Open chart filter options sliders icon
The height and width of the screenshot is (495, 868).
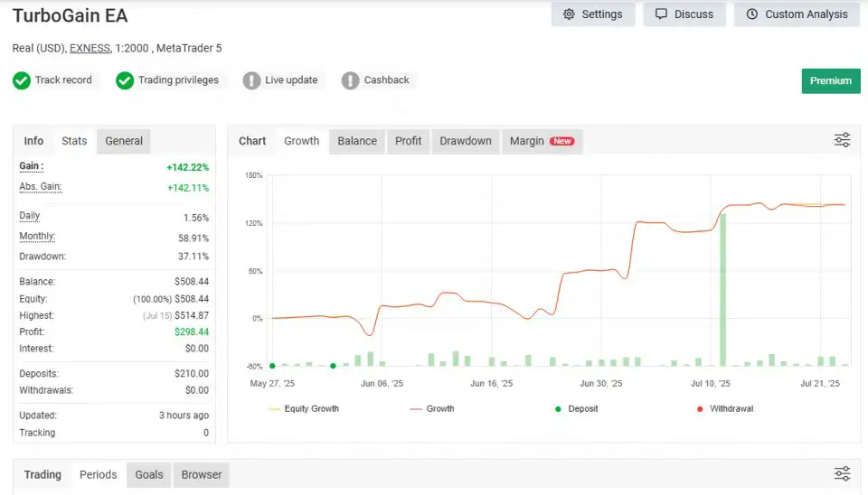coord(842,141)
